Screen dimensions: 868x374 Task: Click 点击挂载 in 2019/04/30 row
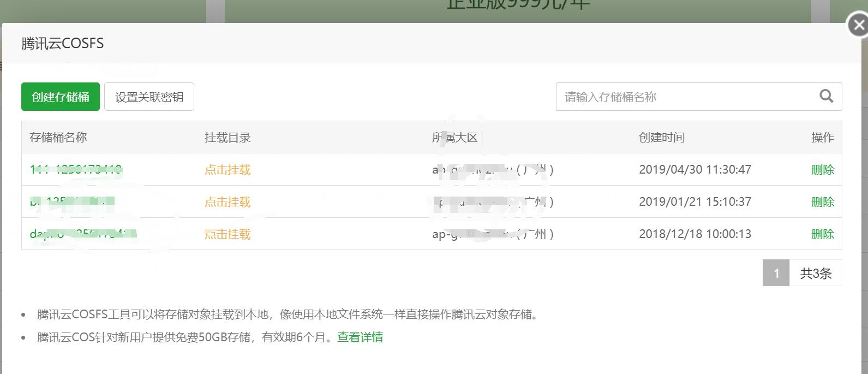pyautogui.click(x=228, y=170)
